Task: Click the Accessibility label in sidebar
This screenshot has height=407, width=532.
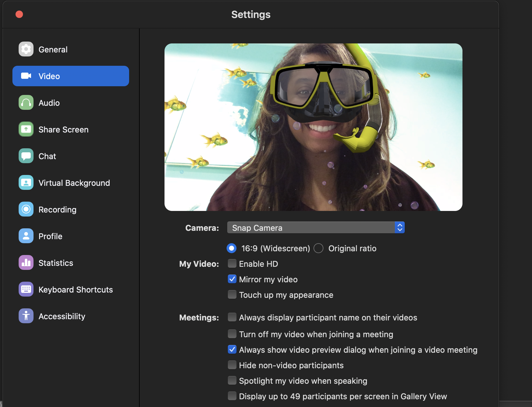Action: pyautogui.click(x=62, y=316)
